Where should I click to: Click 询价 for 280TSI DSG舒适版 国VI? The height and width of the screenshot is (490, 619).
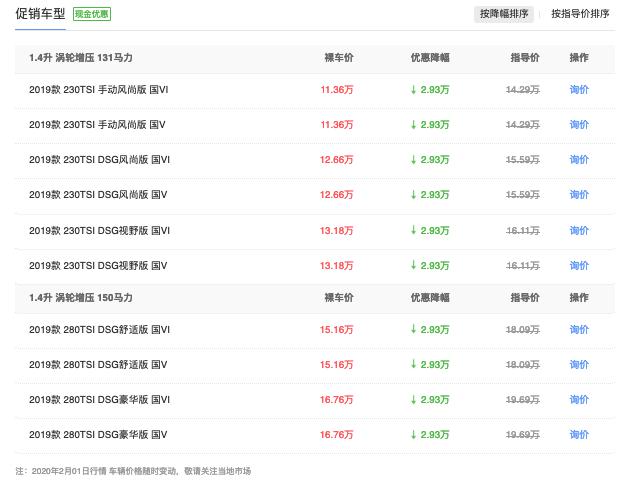[x=579, y=329]
